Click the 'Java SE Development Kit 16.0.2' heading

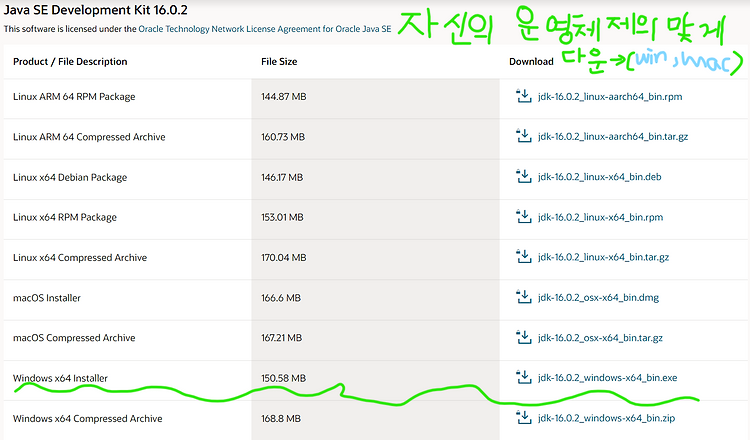[x=96, y=10]
